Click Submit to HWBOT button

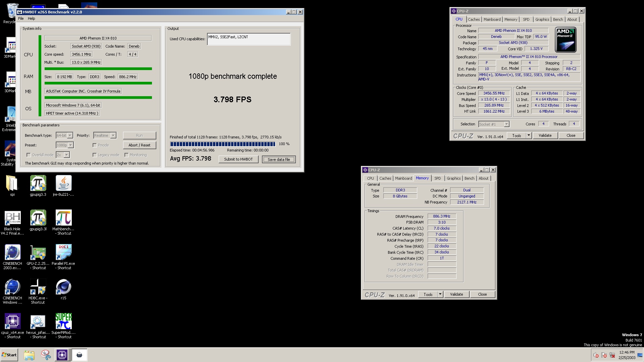(238, 159)
